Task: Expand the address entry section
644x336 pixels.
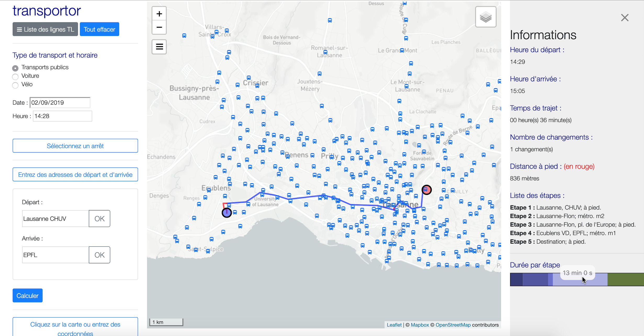Action: [75, 175]
